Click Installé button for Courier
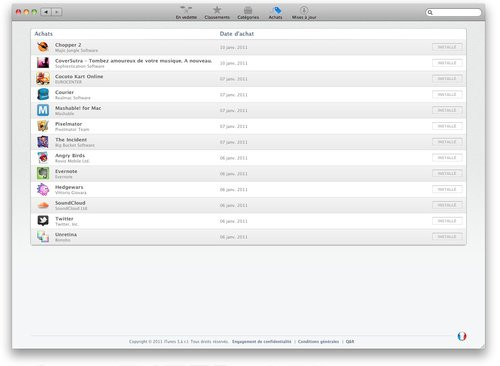The width and height of the screenshot is (500, 366). [x=447, y=95]
